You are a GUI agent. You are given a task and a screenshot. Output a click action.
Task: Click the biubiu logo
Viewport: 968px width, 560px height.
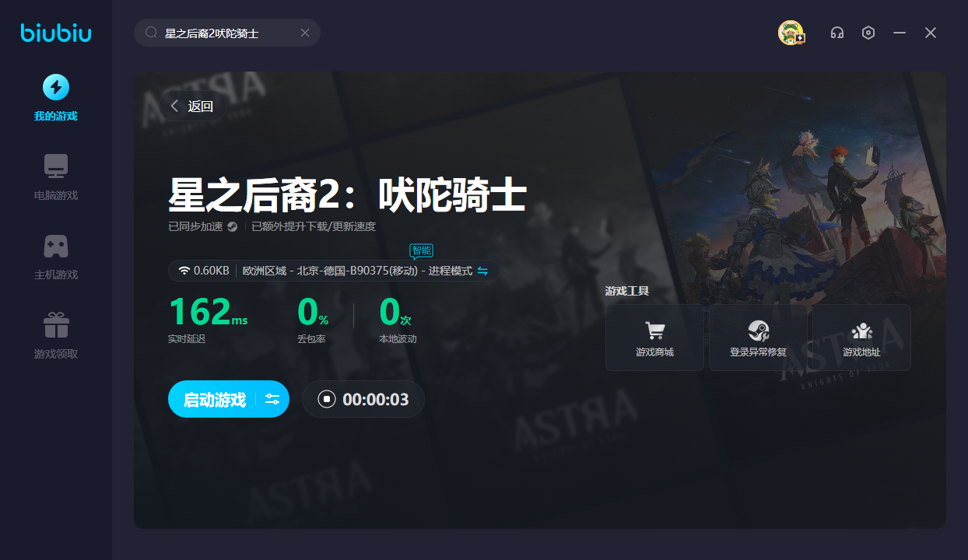pos(55,33)
